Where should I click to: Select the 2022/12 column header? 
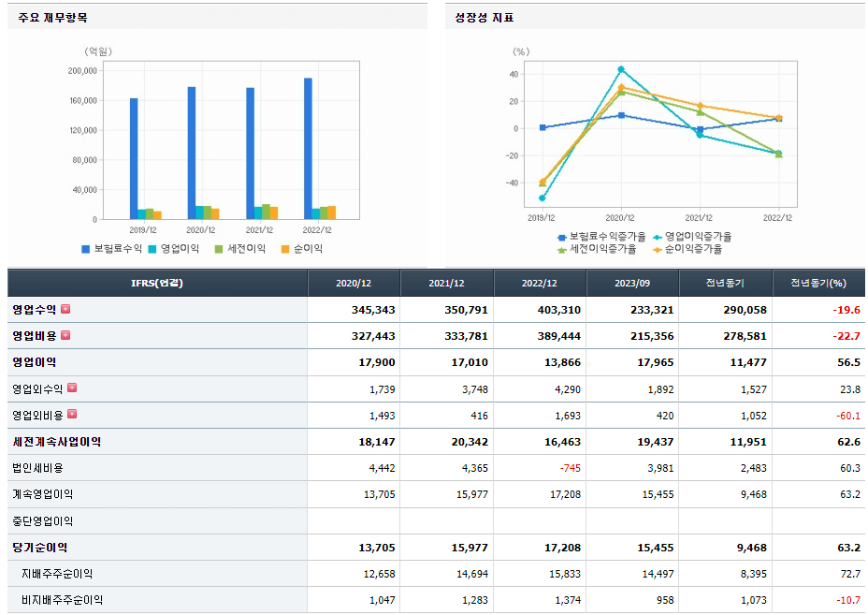coord(539,283)
